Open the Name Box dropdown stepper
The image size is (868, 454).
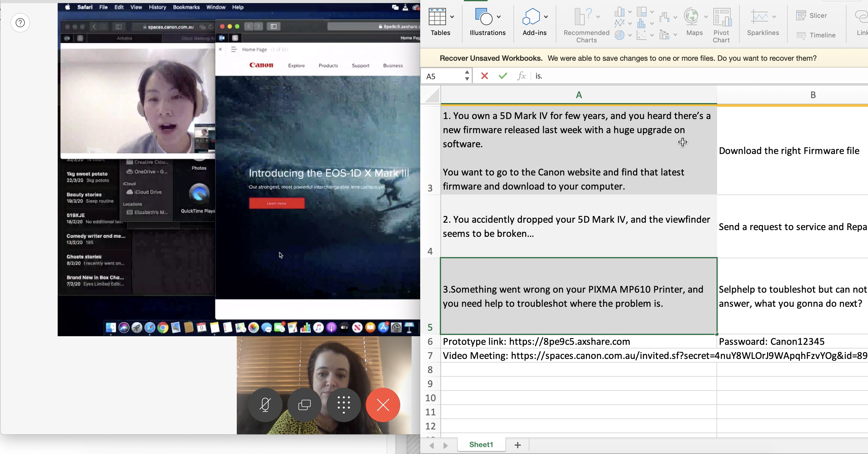[x=467, y=76]
